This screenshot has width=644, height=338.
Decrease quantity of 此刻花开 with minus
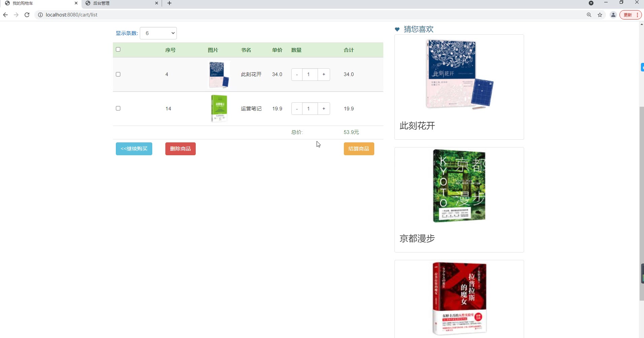(x=297, y=74)
